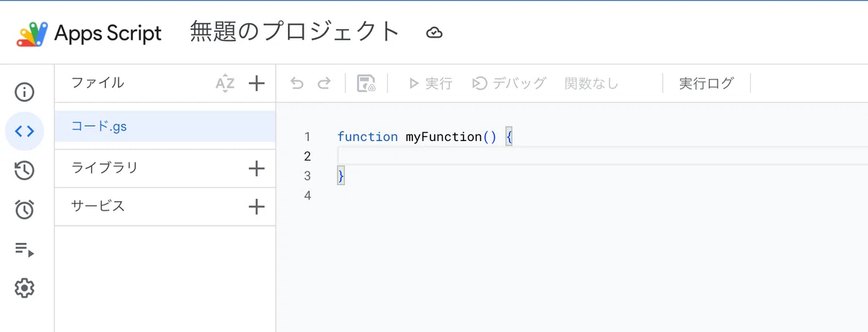Click the cloud save status icon

434,33
